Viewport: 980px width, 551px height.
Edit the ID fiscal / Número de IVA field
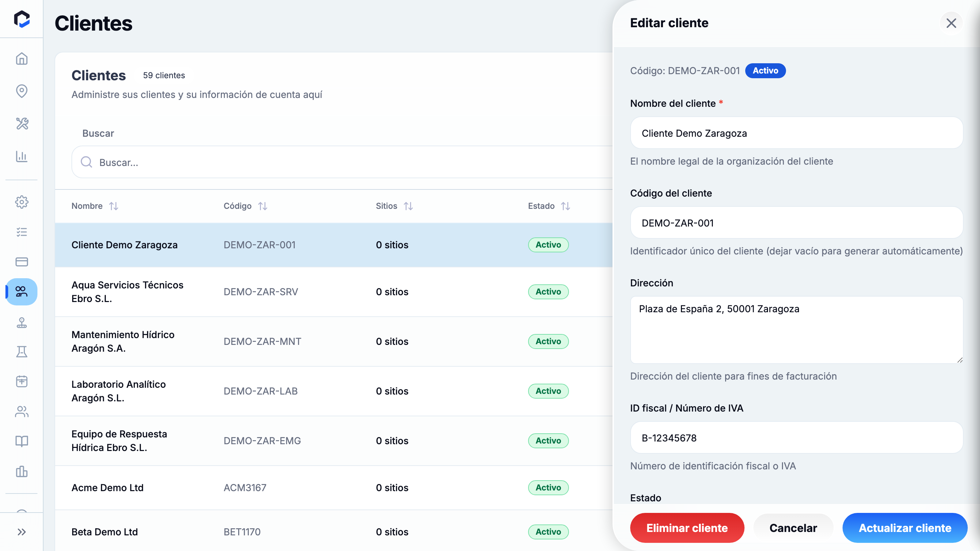797,438
